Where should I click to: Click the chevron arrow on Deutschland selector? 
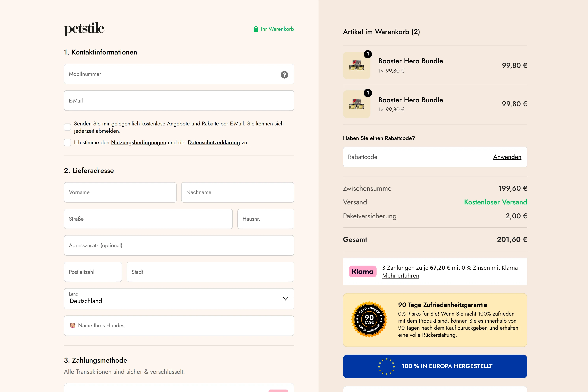coord(286,299)
